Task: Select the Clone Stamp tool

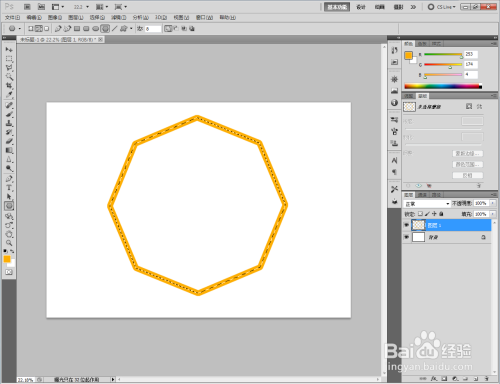Action: click(x=9, y=123)
